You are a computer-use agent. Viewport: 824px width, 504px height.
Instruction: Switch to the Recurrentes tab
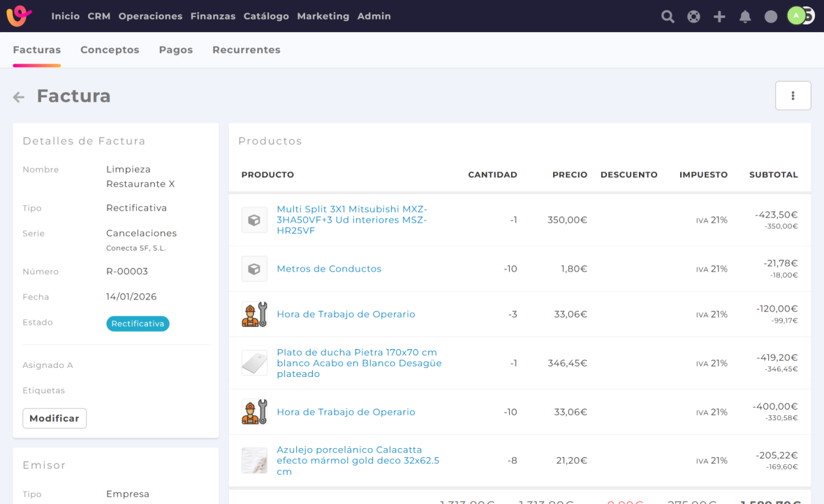point(246,50)
